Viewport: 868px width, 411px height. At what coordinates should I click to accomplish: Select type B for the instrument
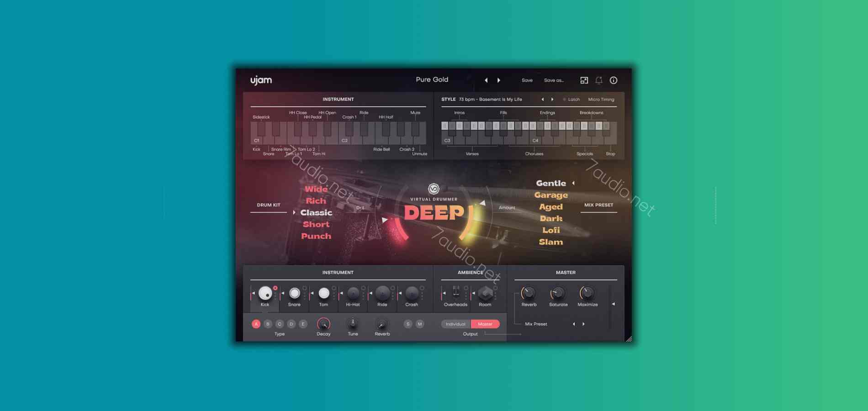point(268,324)
